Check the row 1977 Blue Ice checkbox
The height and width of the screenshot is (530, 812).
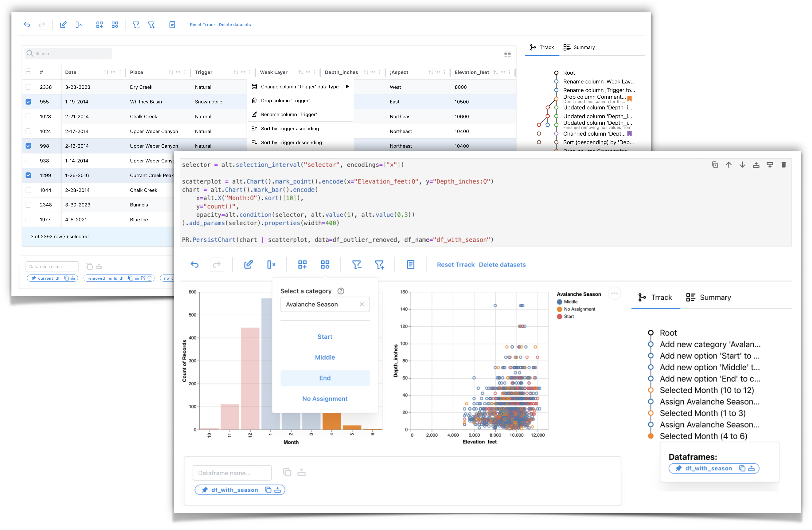click(x=28, y=220)
